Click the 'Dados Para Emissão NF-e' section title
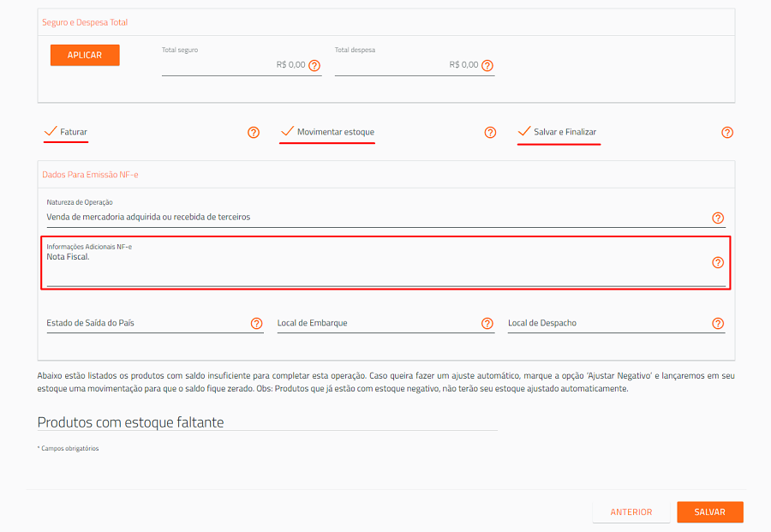Screen dimensions: 771x532 point(90,175)
